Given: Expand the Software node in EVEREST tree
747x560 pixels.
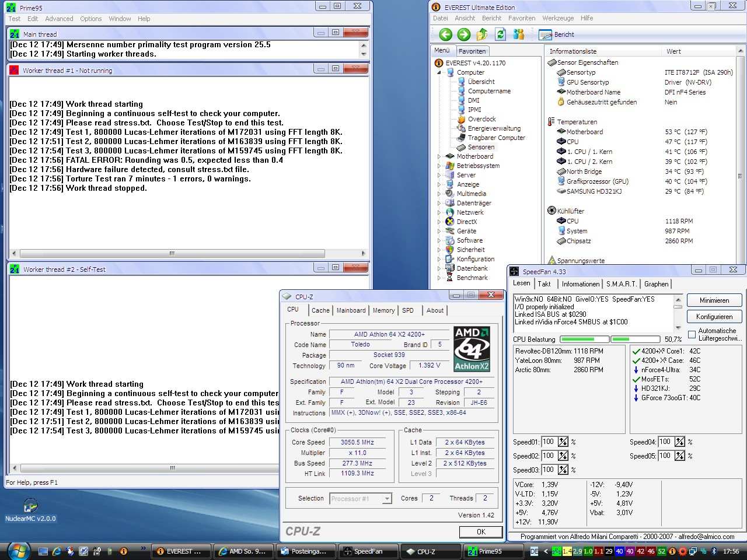Looking at the screenshot, I should pos(439,240).
